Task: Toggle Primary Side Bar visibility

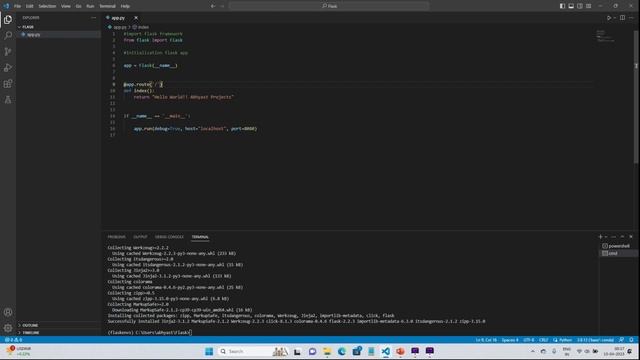Action: (x=562, y=6)
